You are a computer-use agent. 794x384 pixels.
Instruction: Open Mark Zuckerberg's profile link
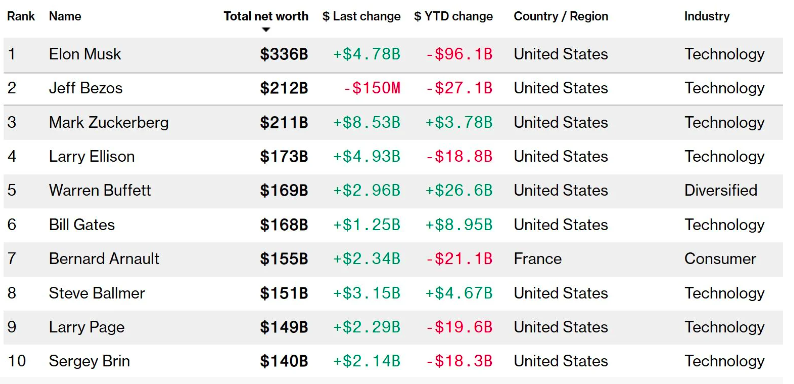coord(109,123)
